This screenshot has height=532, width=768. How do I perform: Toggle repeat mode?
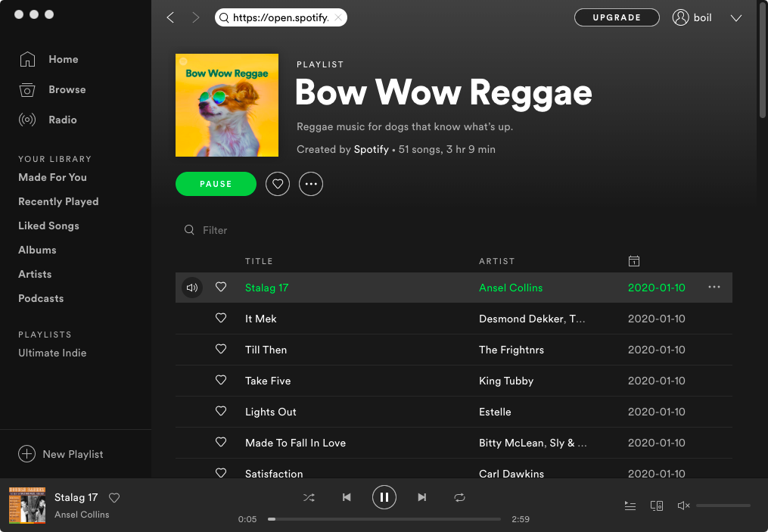click(459, 498)
